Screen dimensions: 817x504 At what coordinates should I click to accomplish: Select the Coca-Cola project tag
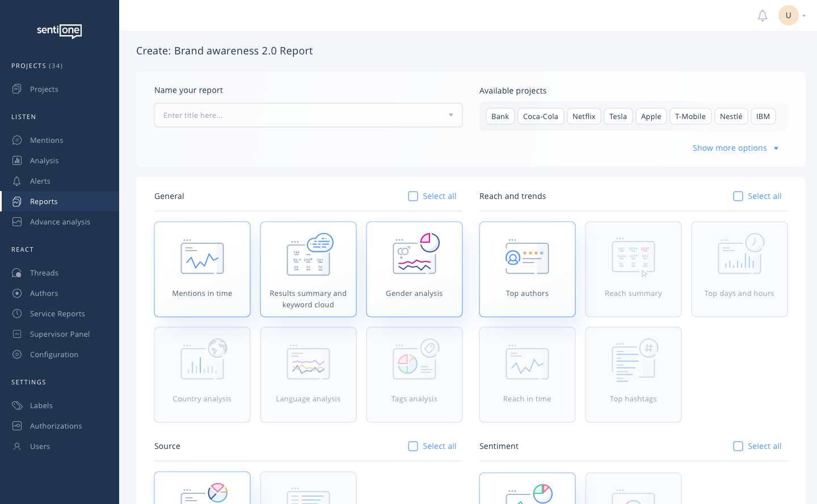pos(541,116)
